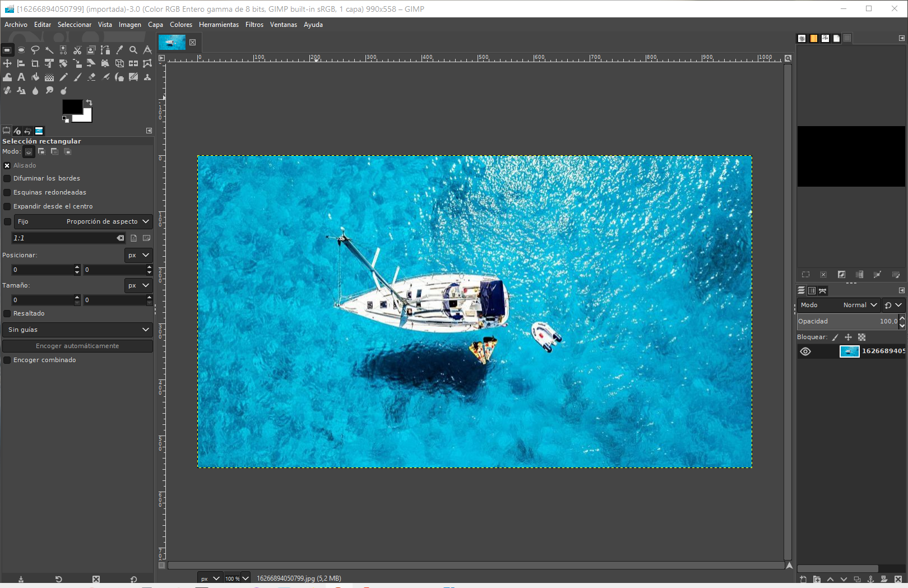Select the Paintbrush tool
Viewport: 908px width, 588px height.
click(77, 77)
